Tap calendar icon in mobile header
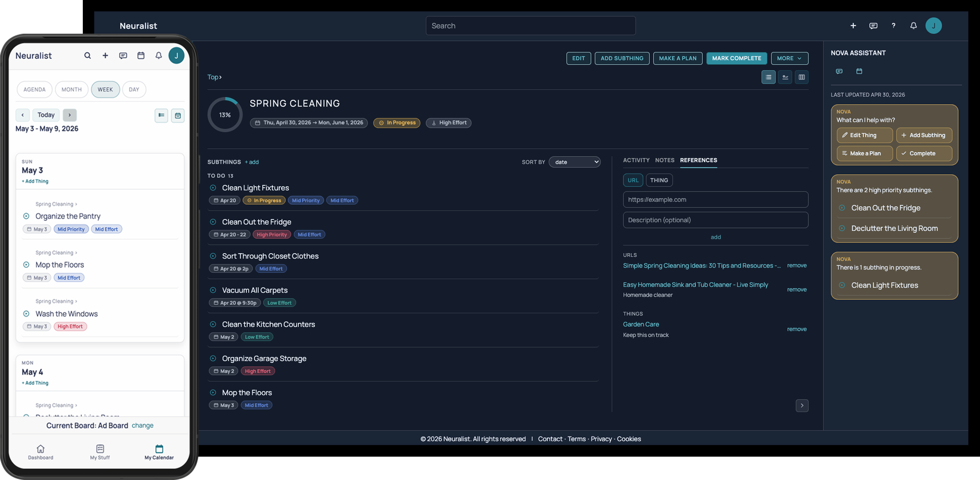Screen dimensions: 980x480 tap(141, 55)
